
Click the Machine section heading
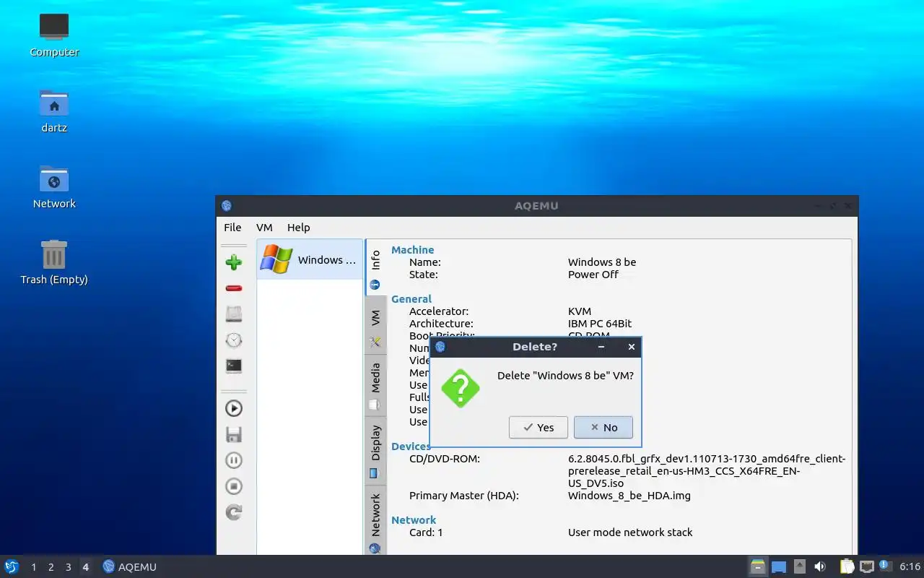[412, 250]
